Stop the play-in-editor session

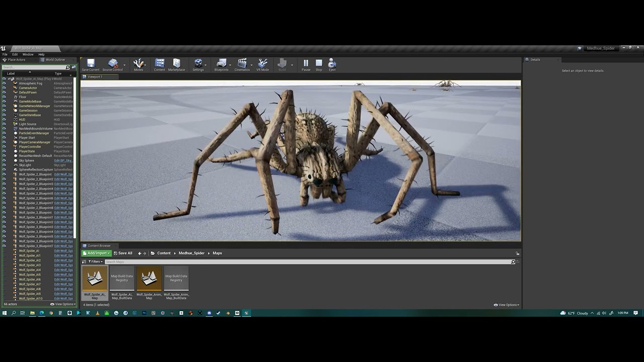[319, 65]
